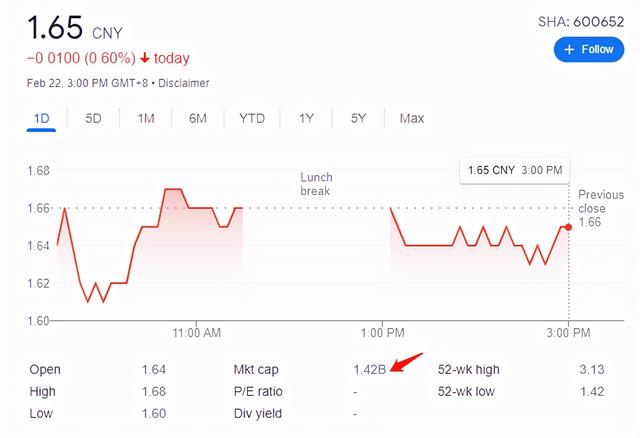Viewport: 640px width, 438px height.
Task: Show the Max time range chart
Action: tap(412, 118)
